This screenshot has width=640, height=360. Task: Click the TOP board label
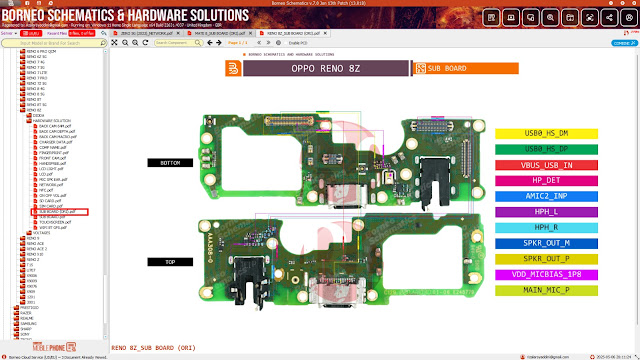click(170, 262)
